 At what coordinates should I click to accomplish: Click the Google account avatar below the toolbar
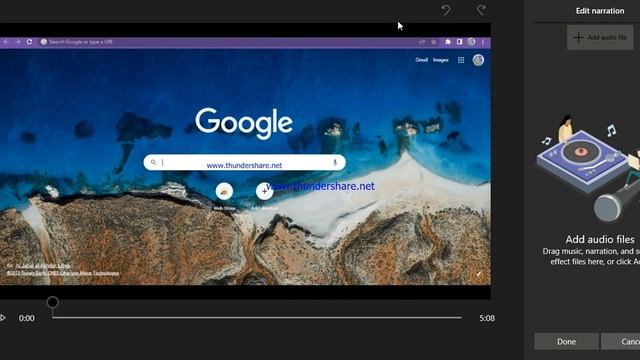(x=478, y=60)
